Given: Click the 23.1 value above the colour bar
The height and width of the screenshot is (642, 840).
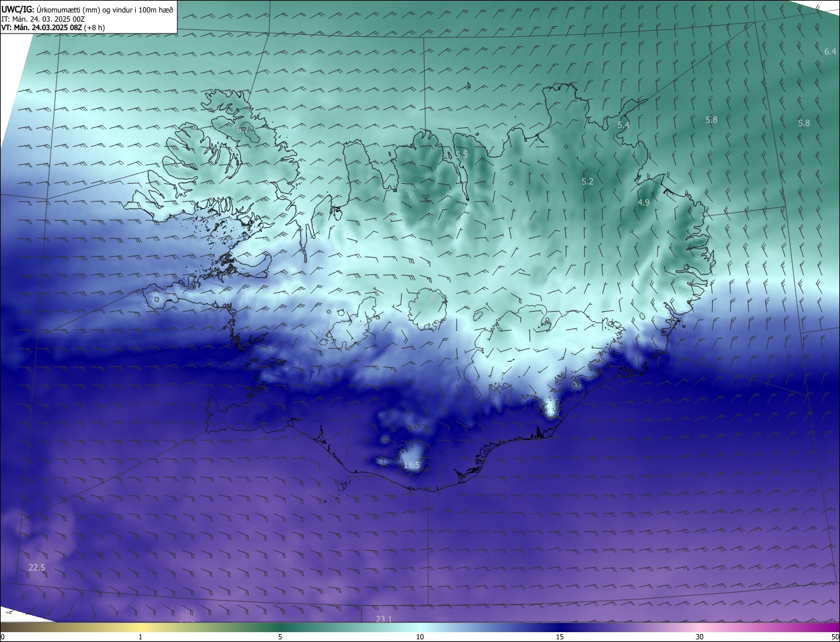Looking at the screenshot, I should point(384,619).
